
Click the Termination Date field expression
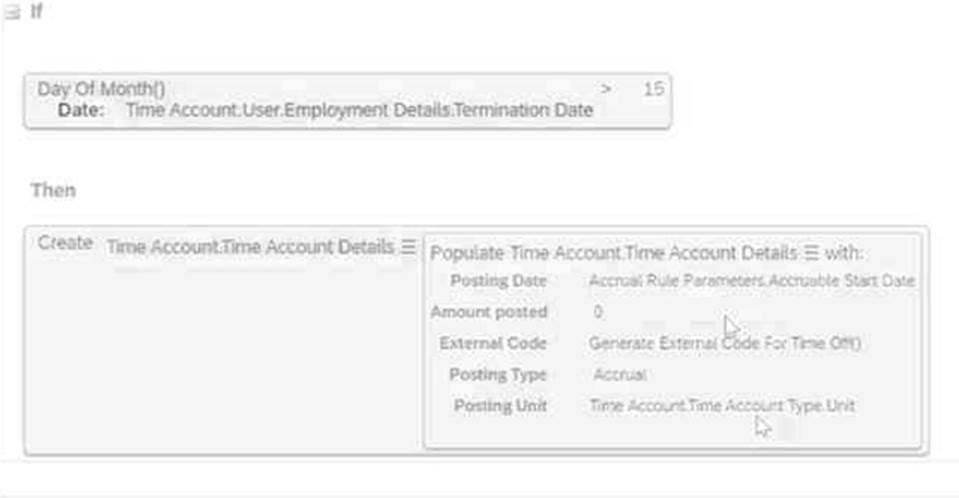point(359,110)
